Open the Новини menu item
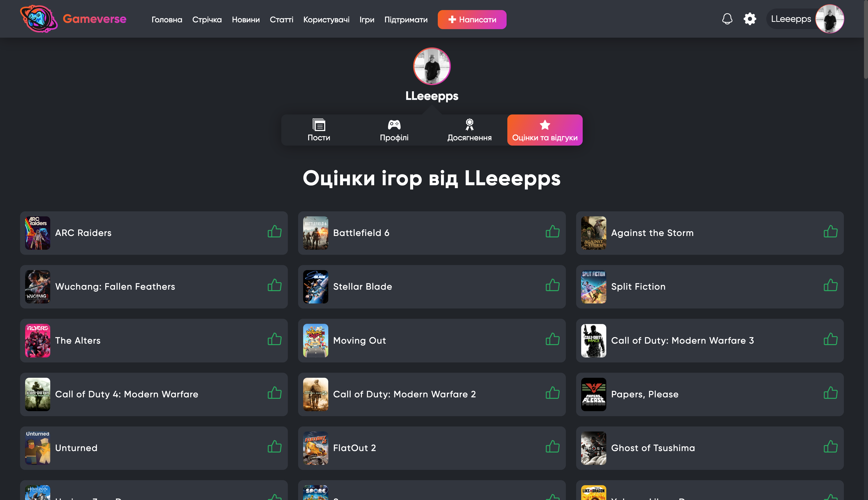868x500 pixels. 246,20
